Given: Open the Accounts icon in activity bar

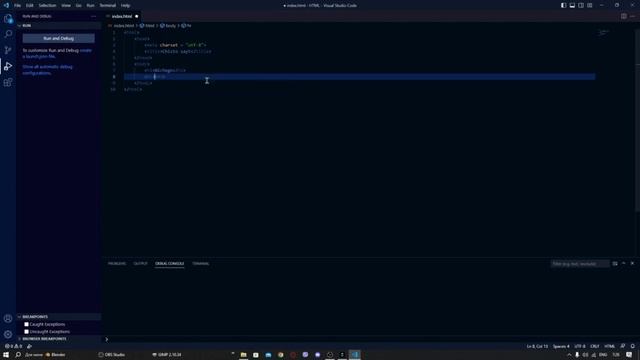Looking at the screenshot, I should pos(8,318).
